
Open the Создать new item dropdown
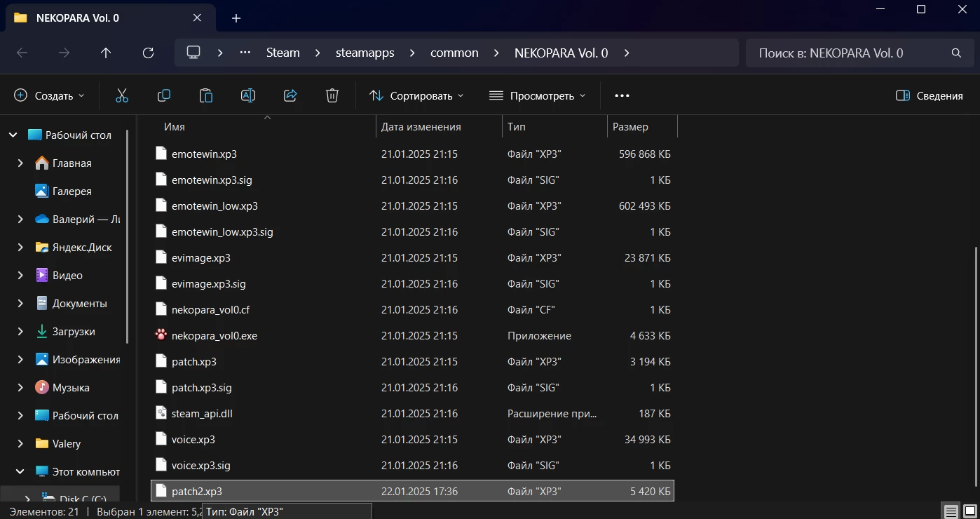[49, 95]
